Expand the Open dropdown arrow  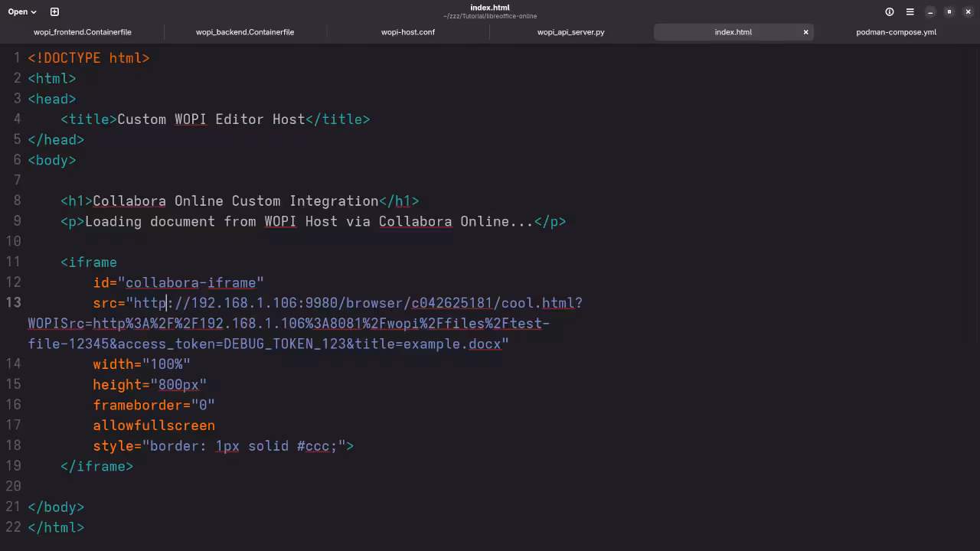pyautogui.click(x=34, y=12)
